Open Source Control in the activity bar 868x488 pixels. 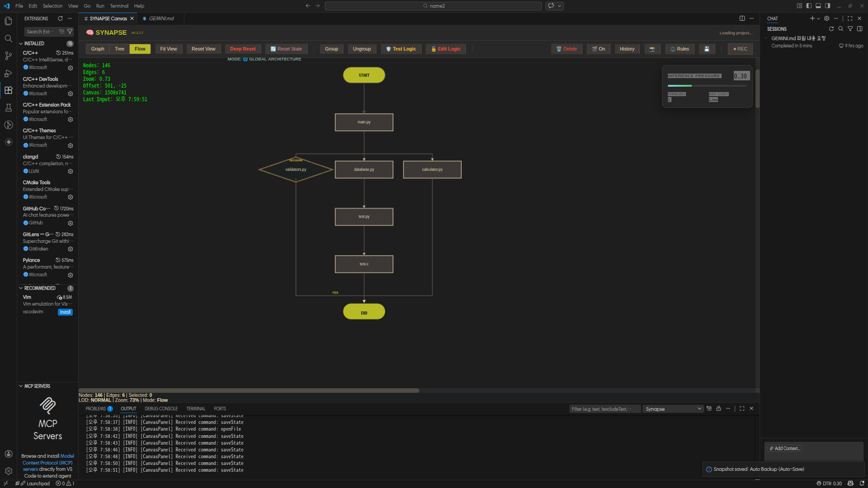pos(8,56)
